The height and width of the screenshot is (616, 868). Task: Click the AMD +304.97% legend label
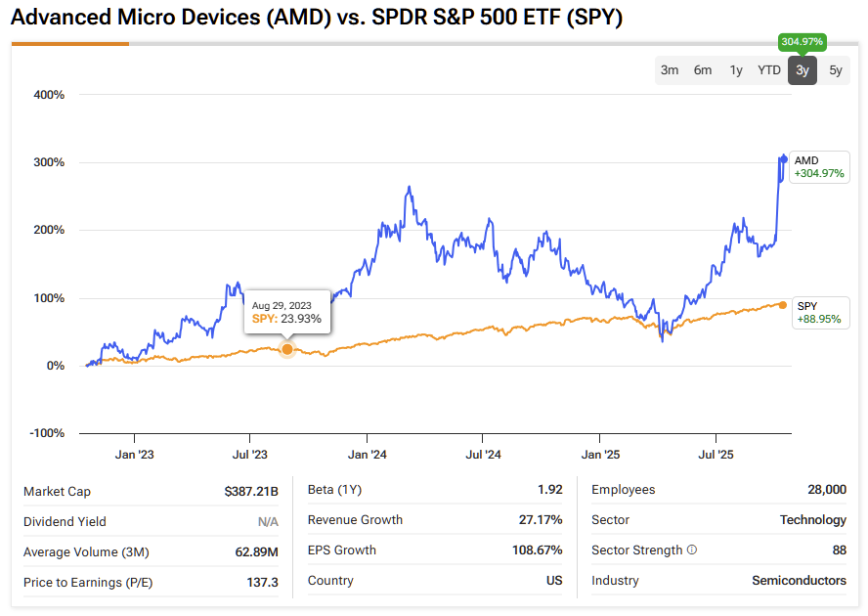pyautogui.click(x=819, y=167)
